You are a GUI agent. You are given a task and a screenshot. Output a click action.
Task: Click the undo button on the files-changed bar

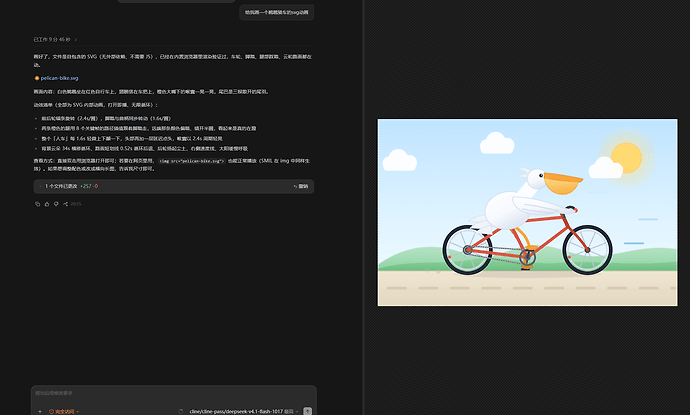[x=301, y=186]
